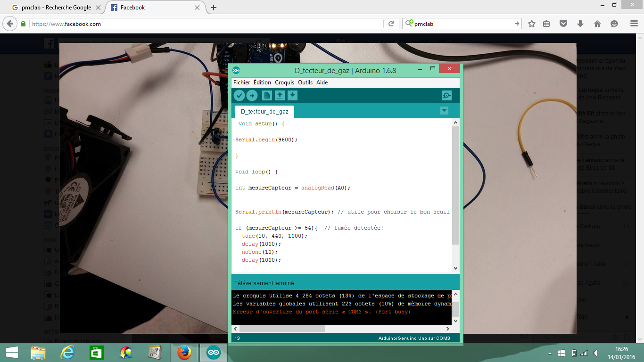Click the Facebook URL address bar

click(207, 24)
